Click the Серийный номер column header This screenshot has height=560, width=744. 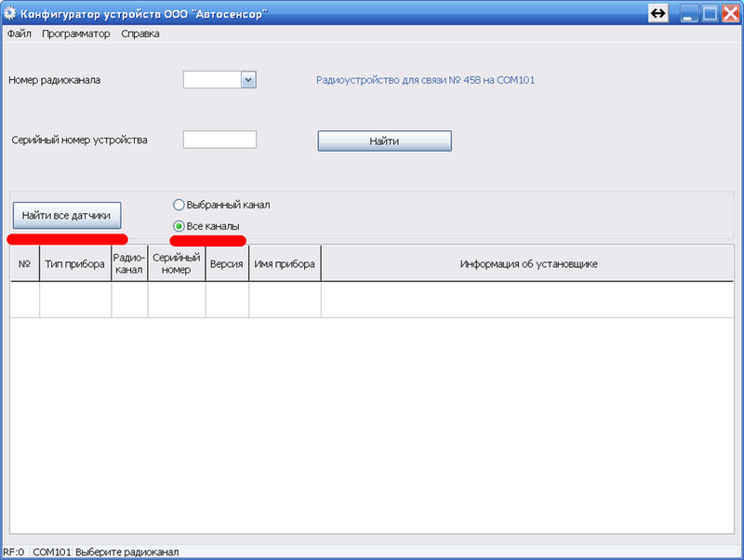(x=177, y=263)
